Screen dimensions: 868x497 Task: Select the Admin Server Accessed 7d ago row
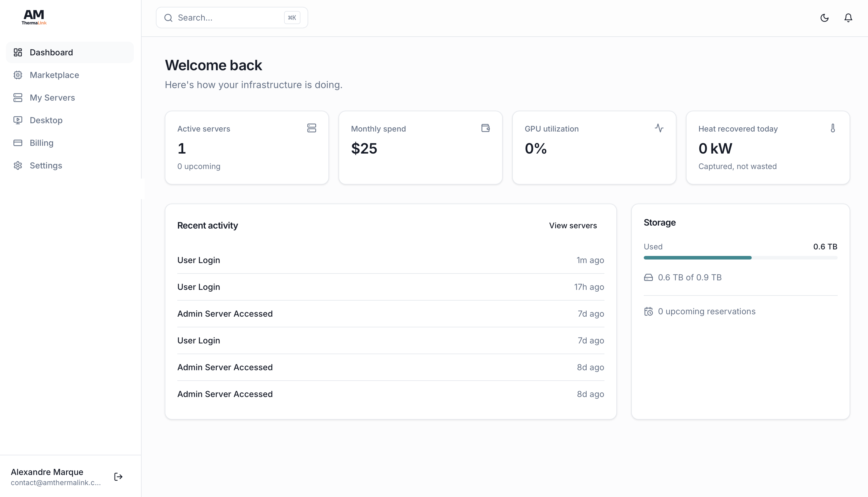coord(391,314)
